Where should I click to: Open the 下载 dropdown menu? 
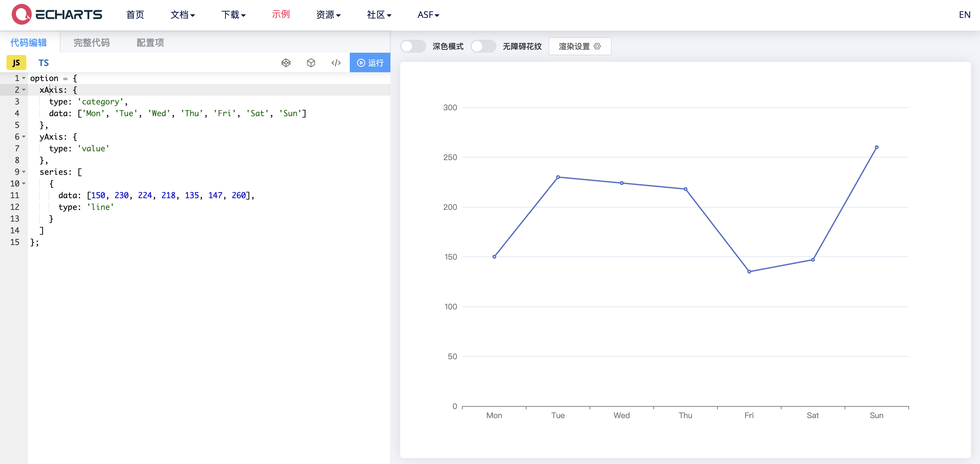click(x=233, y=14)
